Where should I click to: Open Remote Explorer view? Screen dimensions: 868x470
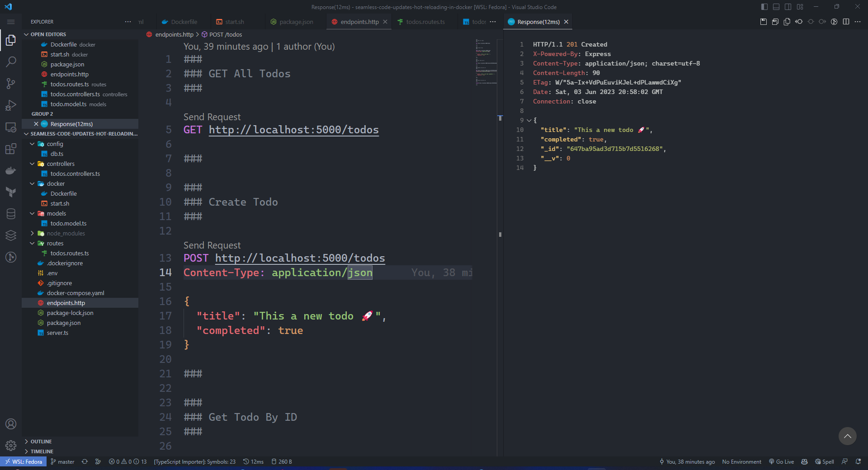pyautogui.click(x=11, y=127)
